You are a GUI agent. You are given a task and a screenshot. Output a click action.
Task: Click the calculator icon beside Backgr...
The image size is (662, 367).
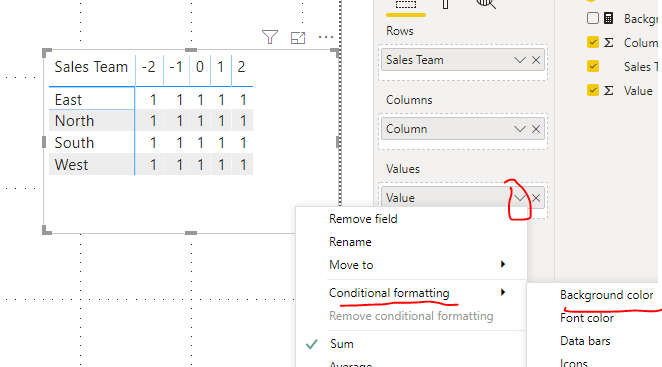608,18
